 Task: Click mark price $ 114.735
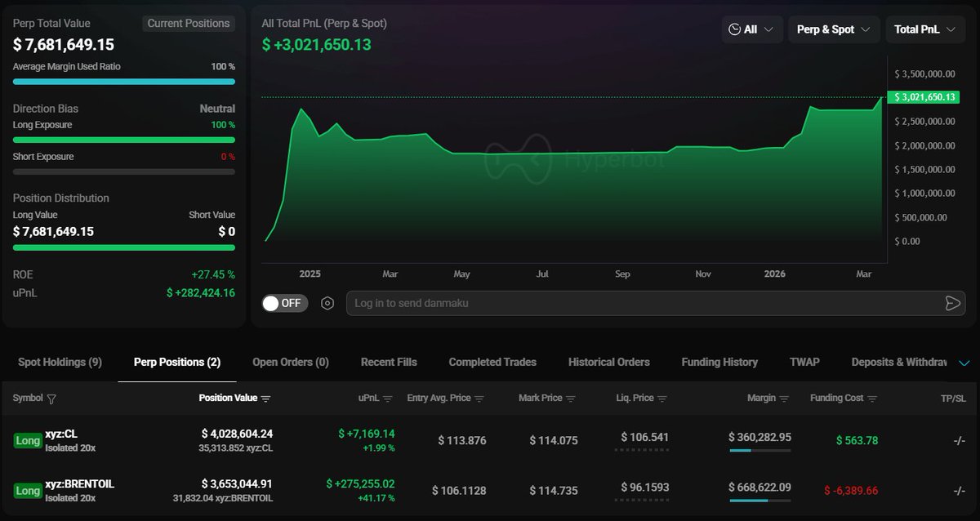(x=554, y=491)
